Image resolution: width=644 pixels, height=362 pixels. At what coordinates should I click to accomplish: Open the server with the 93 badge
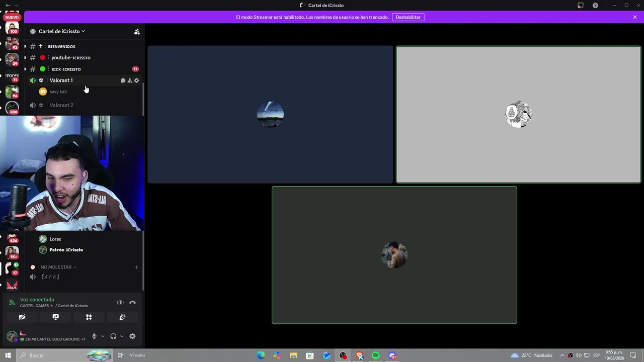click(12, 44)
